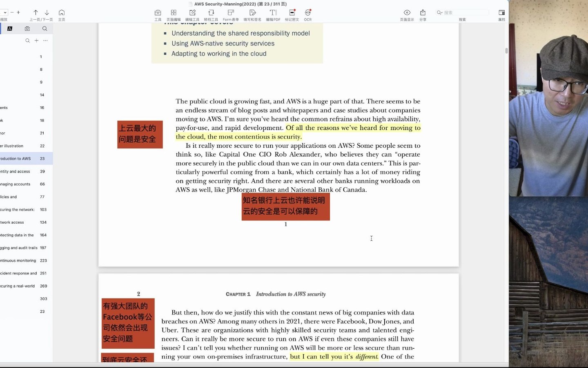This screenshot has width=588, height=368.
Task: Open the outline more options menu
Action: (45, 40)
